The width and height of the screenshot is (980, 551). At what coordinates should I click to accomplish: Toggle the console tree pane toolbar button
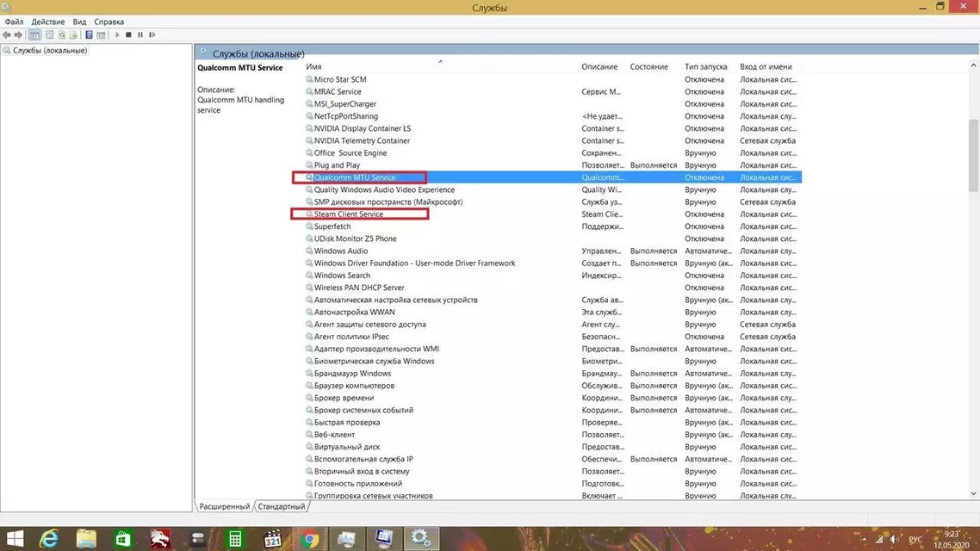(35, 35)
